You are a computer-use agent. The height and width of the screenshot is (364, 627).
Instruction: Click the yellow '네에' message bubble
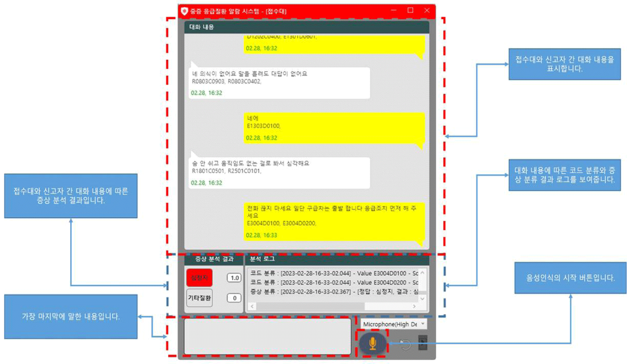coord(334,127)
